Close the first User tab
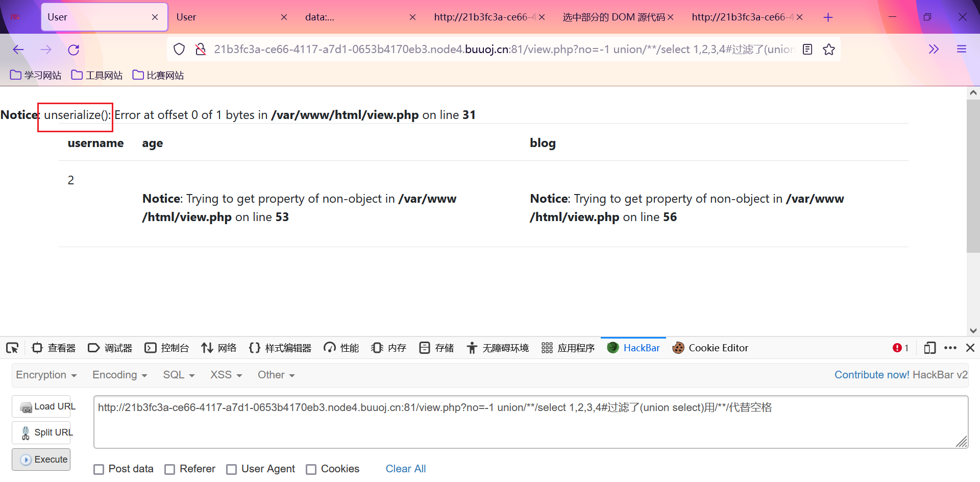 pos(155,17)
